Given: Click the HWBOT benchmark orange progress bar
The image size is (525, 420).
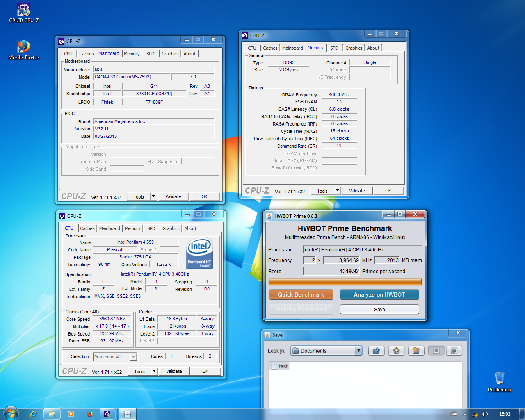Looking at the screenshot, I should click(x=345, y=282).
